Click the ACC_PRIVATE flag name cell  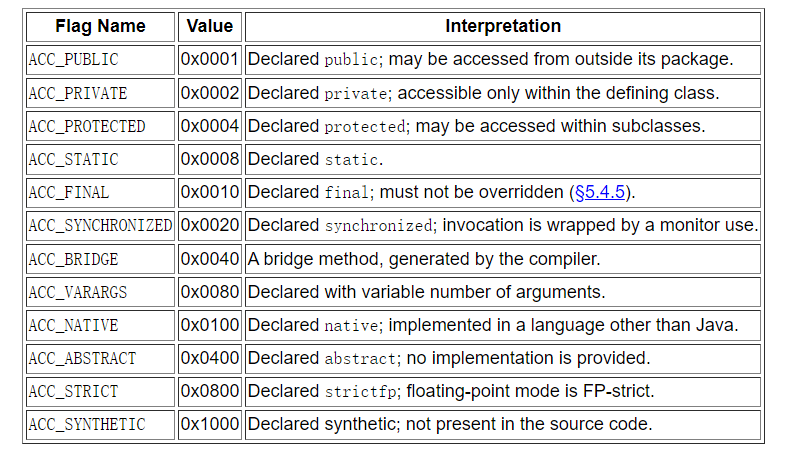[x=78, y=93]
